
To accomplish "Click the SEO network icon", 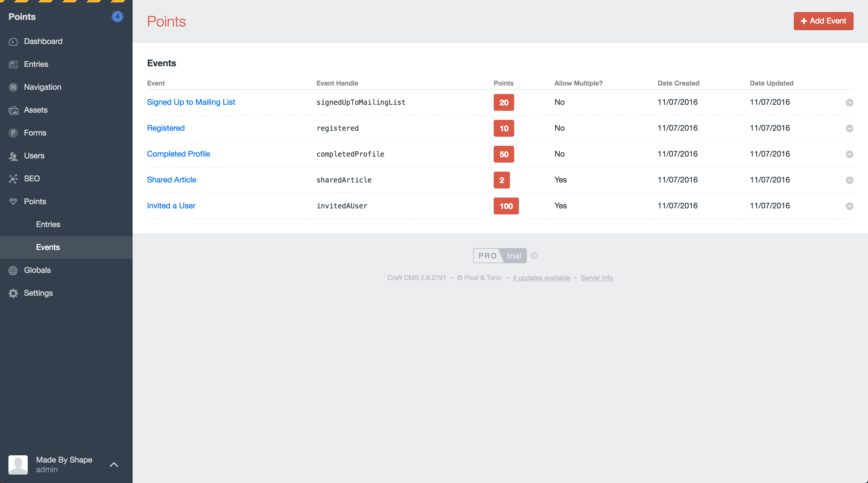I will pos(13,179).
